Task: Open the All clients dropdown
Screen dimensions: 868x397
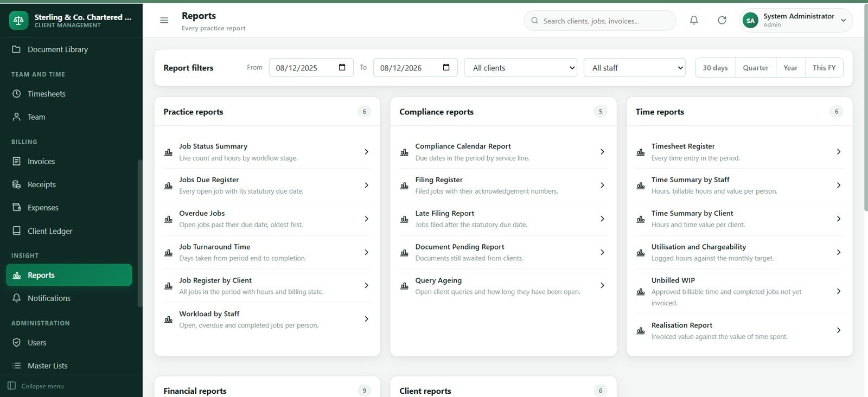Action: click(521, 68)
